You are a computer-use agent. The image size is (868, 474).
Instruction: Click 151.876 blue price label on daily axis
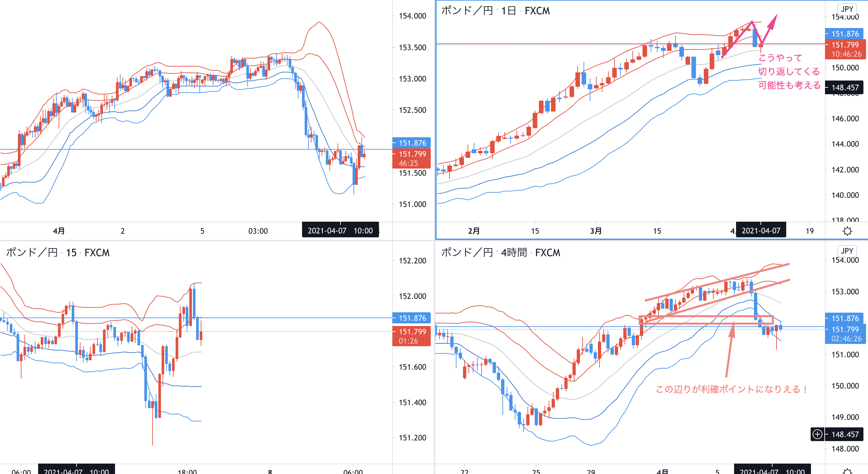845,34
